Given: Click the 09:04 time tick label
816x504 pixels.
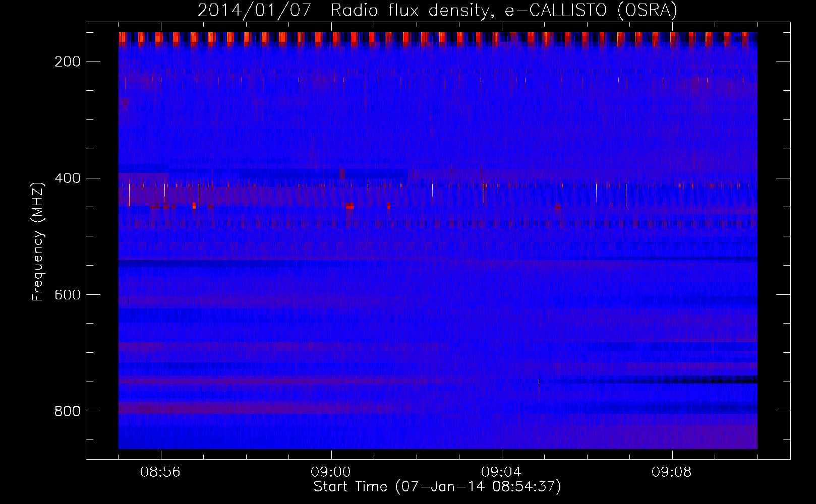Looking at the screenshot, I should tap(501, 472).
